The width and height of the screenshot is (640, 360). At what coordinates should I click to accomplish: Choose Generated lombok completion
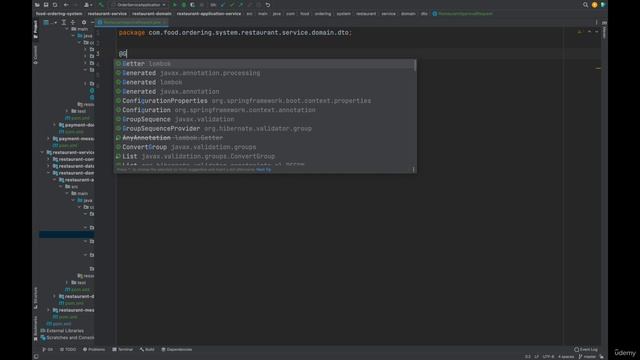264,82
